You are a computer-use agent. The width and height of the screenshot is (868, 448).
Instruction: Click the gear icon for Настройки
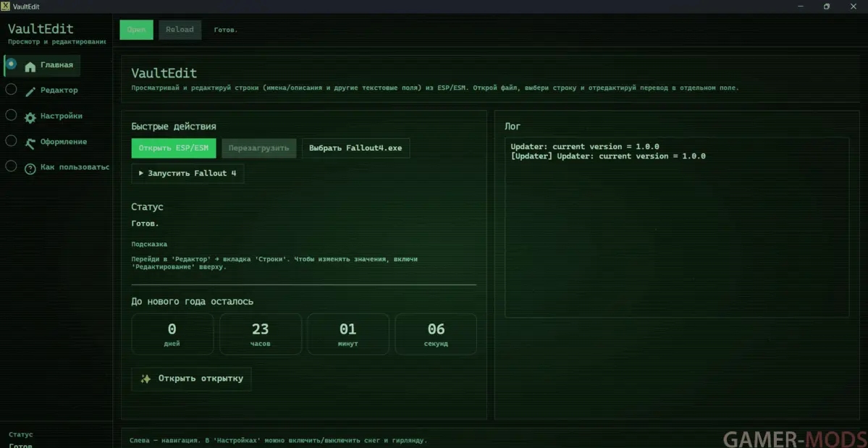click(x=30, y=117)
